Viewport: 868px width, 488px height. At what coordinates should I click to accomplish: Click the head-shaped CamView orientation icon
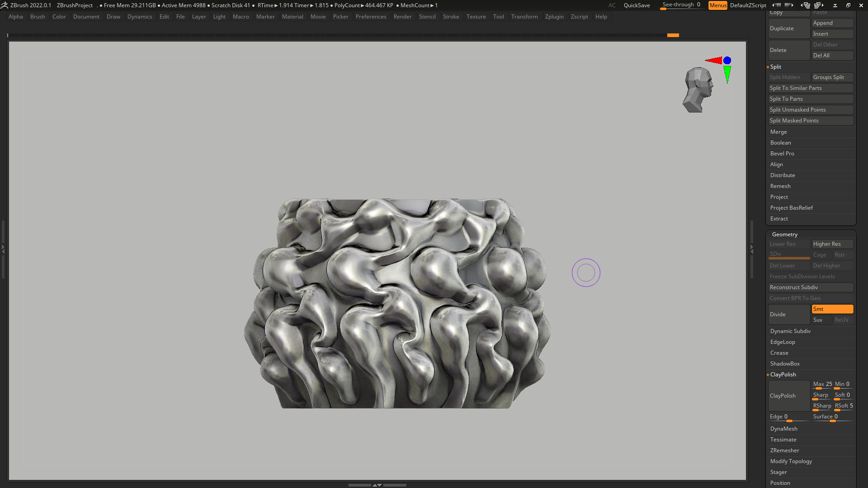698,90
